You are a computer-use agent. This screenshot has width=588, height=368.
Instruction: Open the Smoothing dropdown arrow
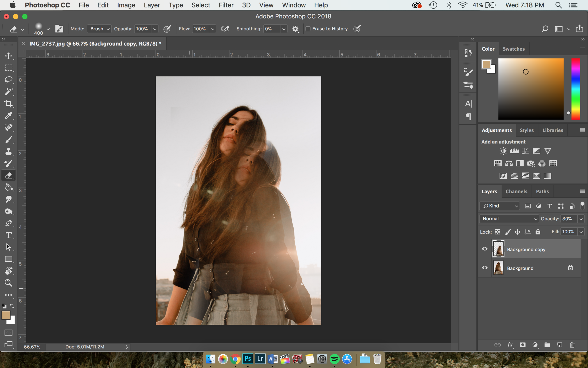(284, 29)
